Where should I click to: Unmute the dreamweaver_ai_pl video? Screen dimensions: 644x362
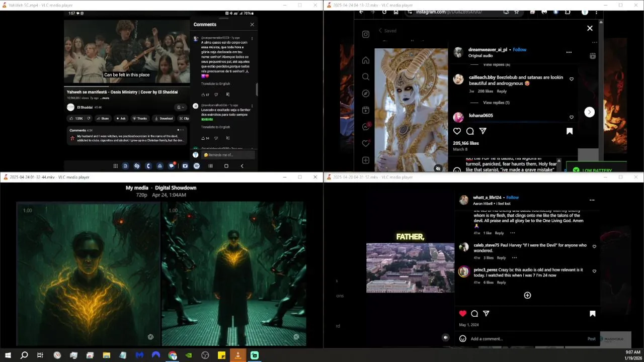point(438,168)
